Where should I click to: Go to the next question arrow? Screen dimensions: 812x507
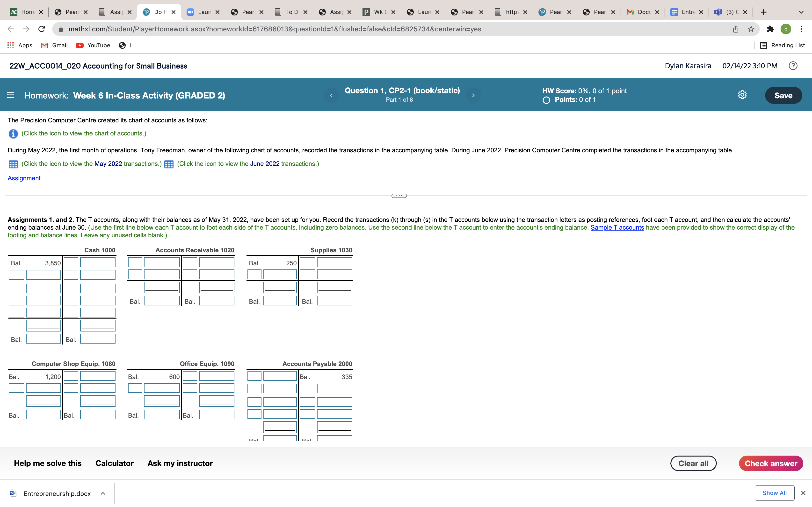pyautogui.click(x=473, y=96)
